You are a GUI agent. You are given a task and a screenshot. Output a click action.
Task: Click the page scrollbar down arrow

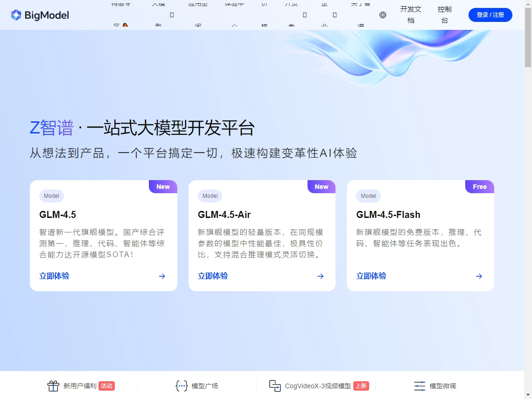coord(528,395)
